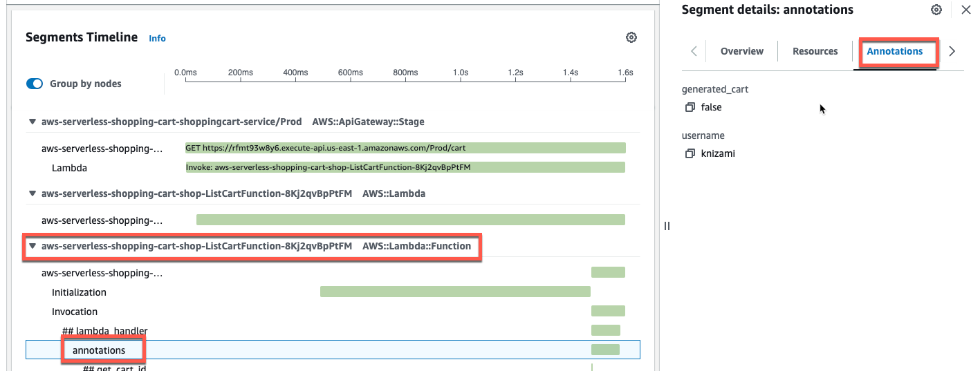Select the Initialization subsegment row
Viewport: 980px width, 371px height.
(333, 292)
